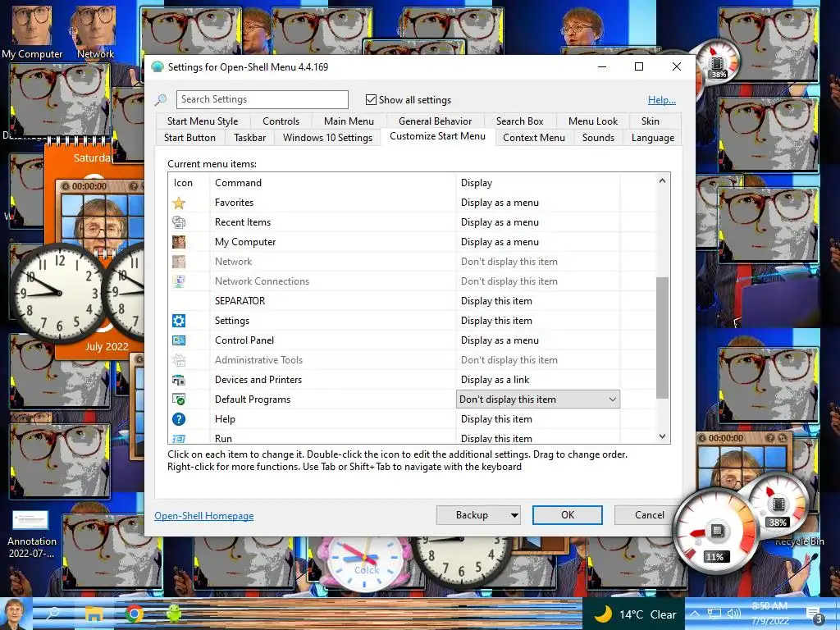Image resolution: width=840 pixels, height=630 pixels.
Task: Switch to the General Behavior tab
Action: 435,121
